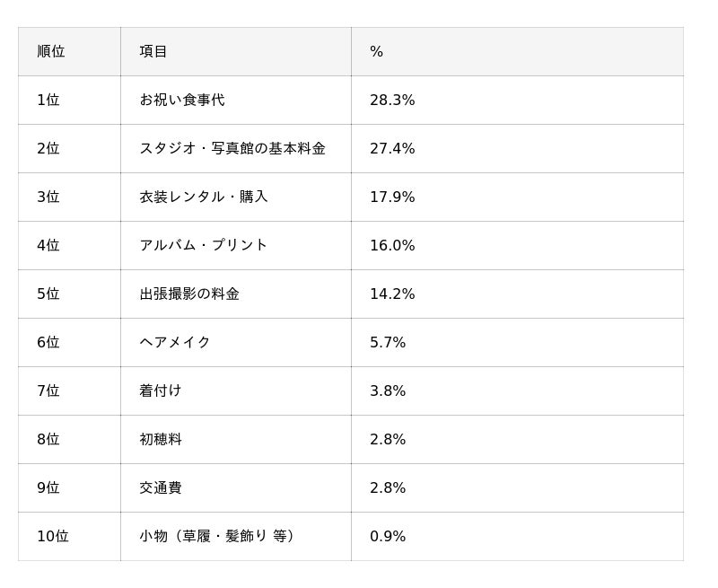Click the 順位 column header
Viewport: 718px width, 588px height.
(51, 52)
